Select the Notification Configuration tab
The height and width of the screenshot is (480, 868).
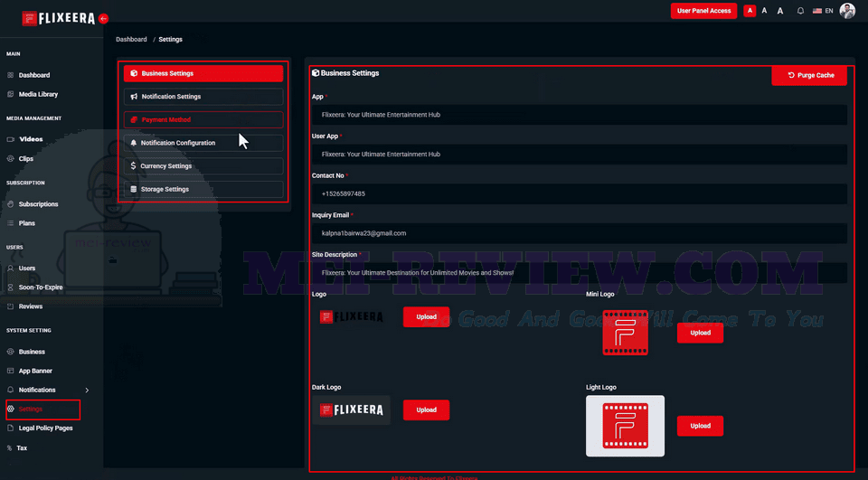click(203, 144)
